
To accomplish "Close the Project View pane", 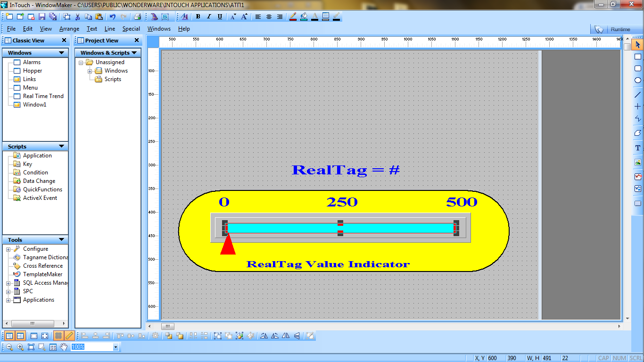I will point(137,41).
